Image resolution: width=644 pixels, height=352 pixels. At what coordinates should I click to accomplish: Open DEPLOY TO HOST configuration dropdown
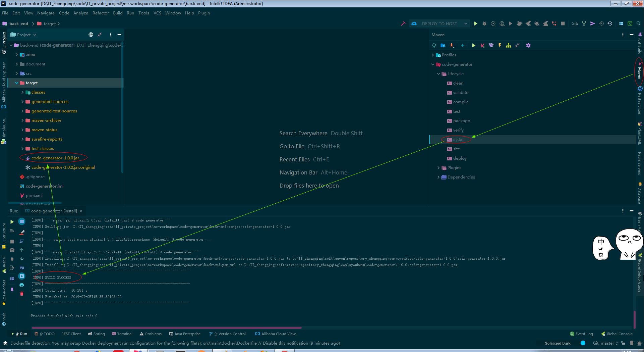pyautogui.click(x=465, y=23)
